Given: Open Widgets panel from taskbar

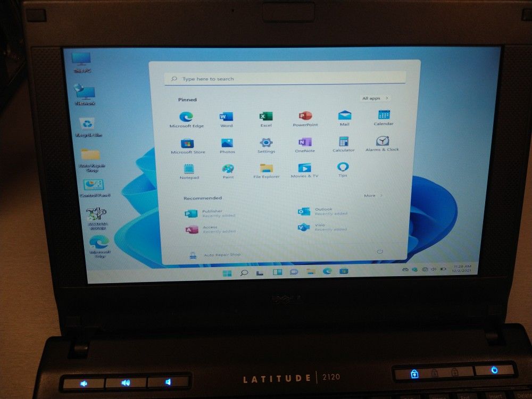Looking at the screenshot, I should [277, 272].
